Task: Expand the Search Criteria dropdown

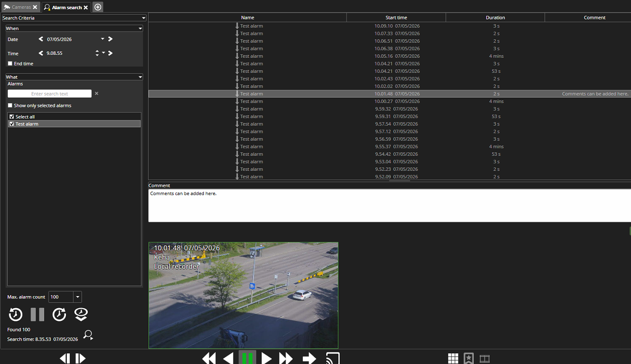Action: [x=144, y=18]
